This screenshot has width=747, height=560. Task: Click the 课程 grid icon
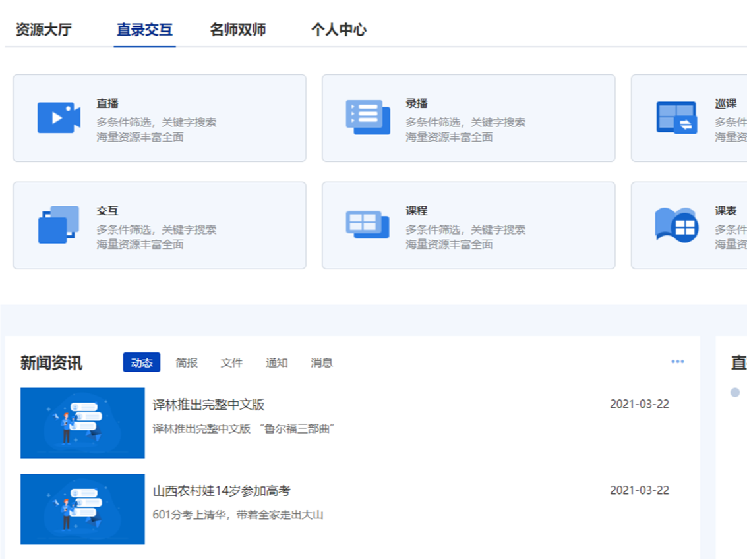tap(367, 224)
